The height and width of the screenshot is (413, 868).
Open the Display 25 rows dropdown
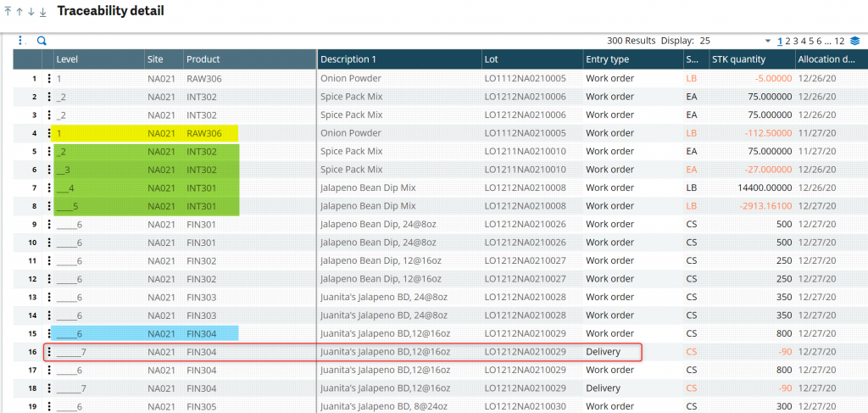pyautogui.click(x=767, y=41)
